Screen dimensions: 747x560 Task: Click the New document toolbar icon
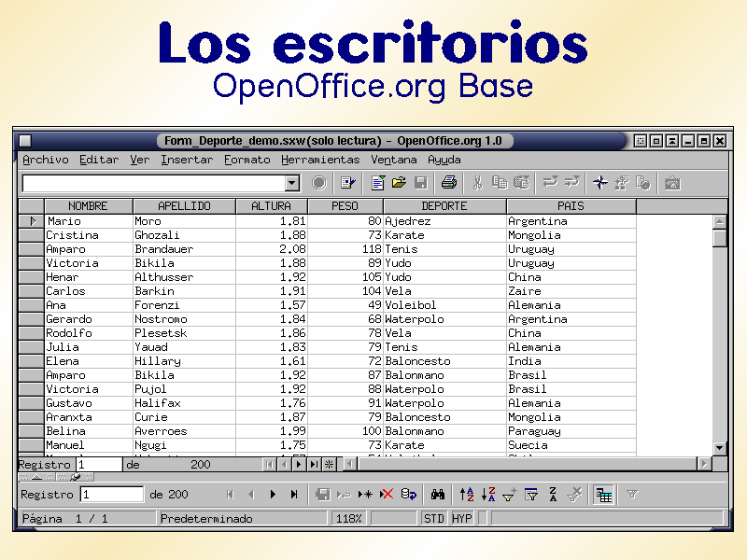[x=378, y=183]
